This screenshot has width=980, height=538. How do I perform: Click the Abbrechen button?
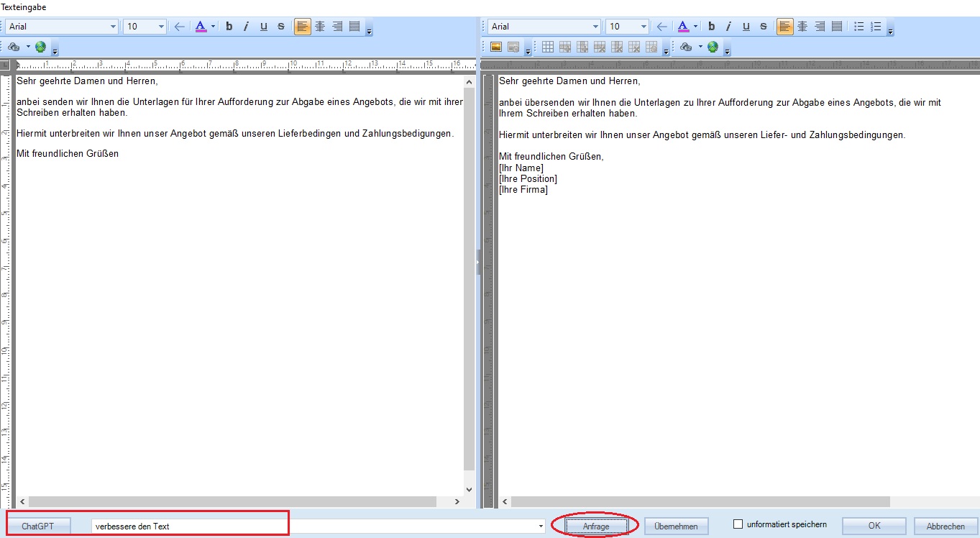click(945, 526)
